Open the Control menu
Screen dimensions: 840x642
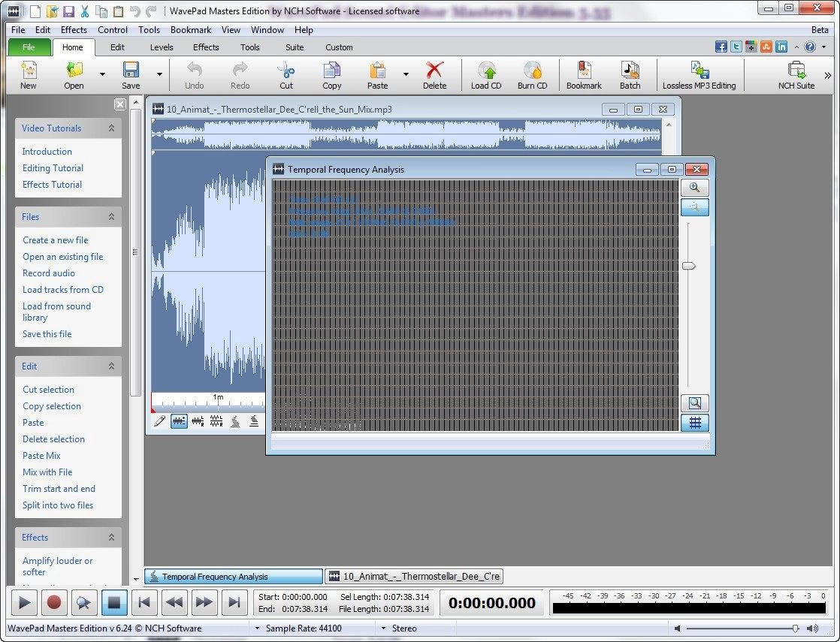point(113,30)
